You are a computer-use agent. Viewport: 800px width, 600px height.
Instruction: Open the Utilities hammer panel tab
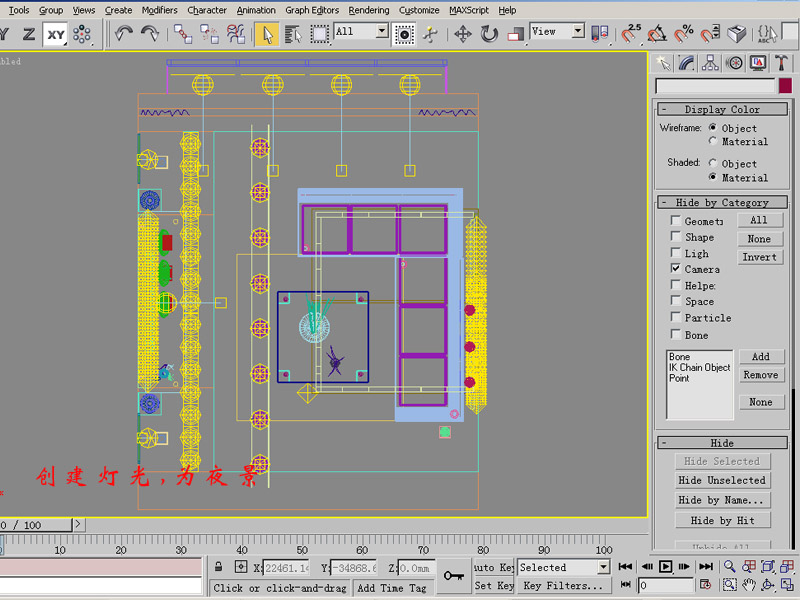(782, 63)
